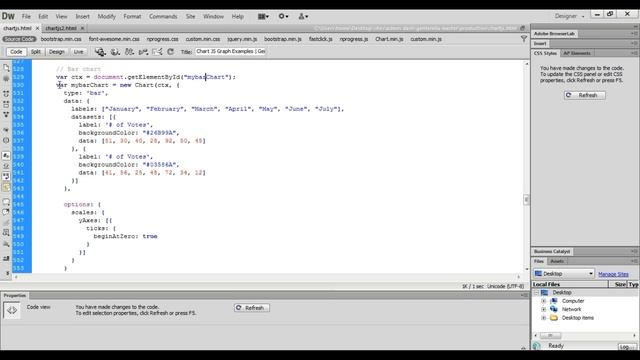The image size is (640, 360).
Task: Click Files panel horizontal scrollbar thumb
Action: (x=550, y=336)
